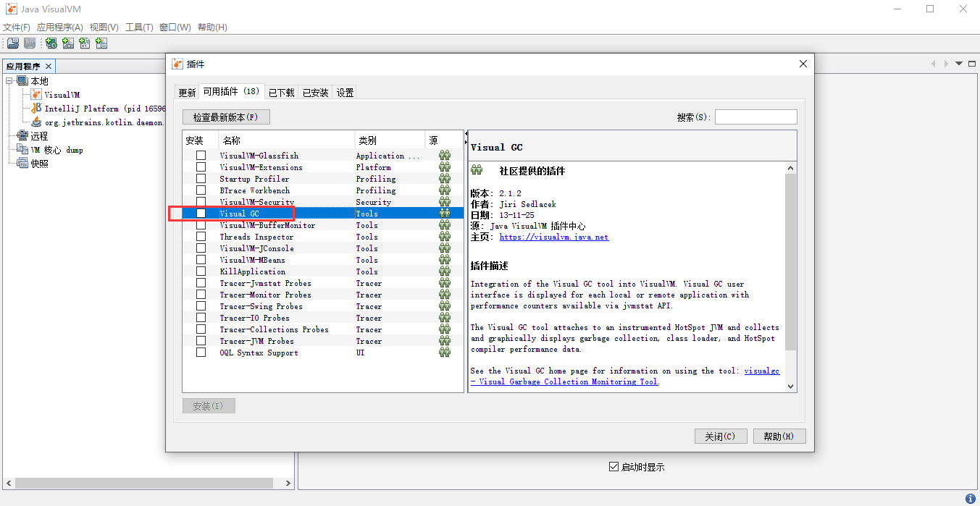Open the visualvm.java.net homepage link
The image size is (980, 506).
point(554,237)
